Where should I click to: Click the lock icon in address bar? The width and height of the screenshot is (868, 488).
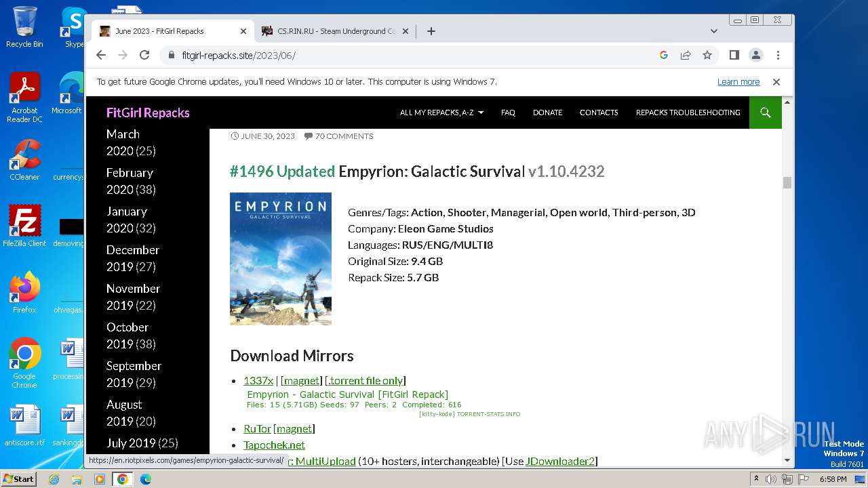(x=171, y=56)
